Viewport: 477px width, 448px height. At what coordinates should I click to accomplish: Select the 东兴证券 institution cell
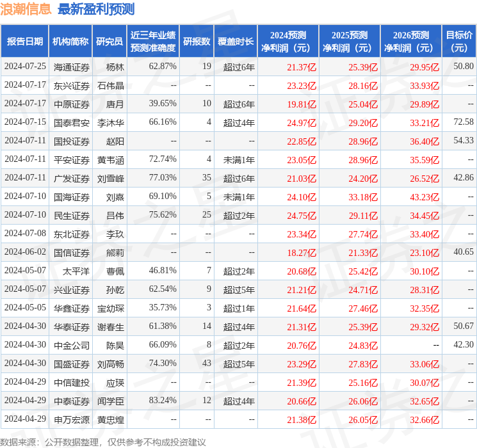point(72,86)
